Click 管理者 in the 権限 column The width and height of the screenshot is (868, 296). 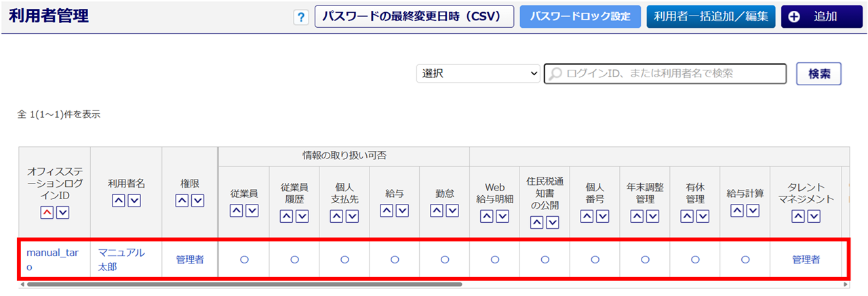[x=190, y=259]
